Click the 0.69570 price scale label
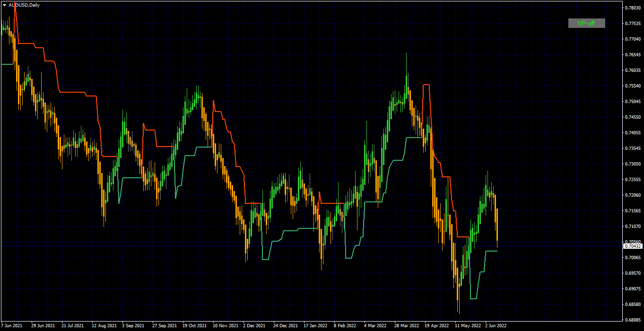 (632, 273)
